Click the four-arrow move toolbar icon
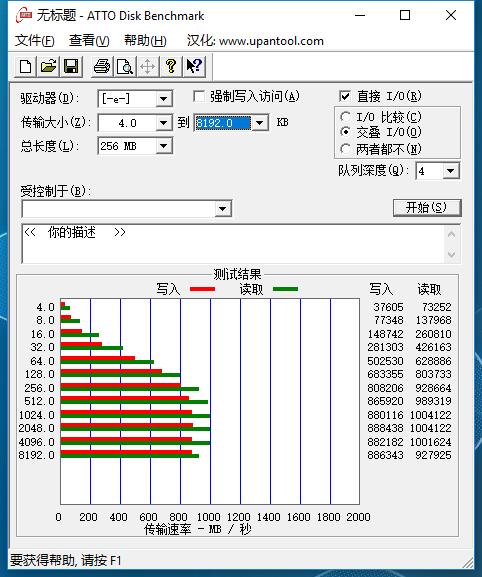 click(x=148, y=67)
